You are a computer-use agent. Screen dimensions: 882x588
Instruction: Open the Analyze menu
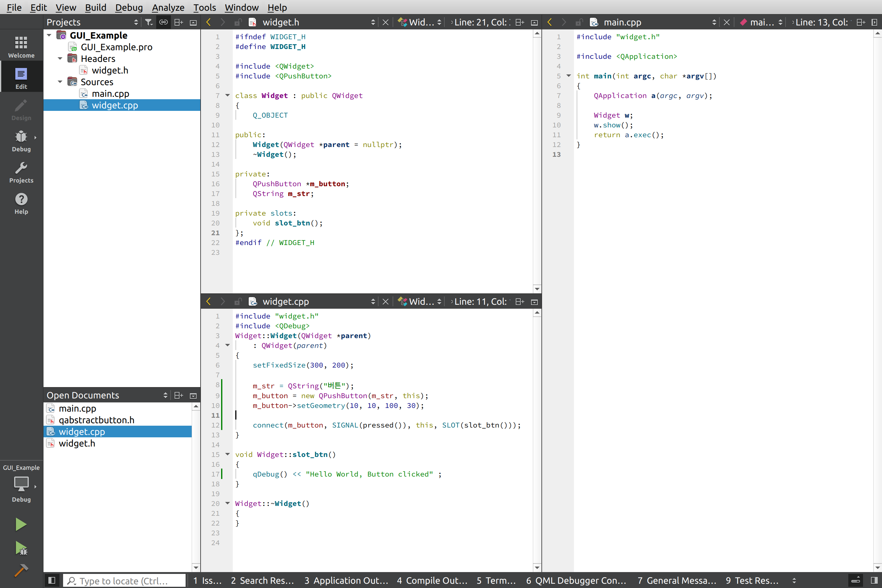pos(168,7)
